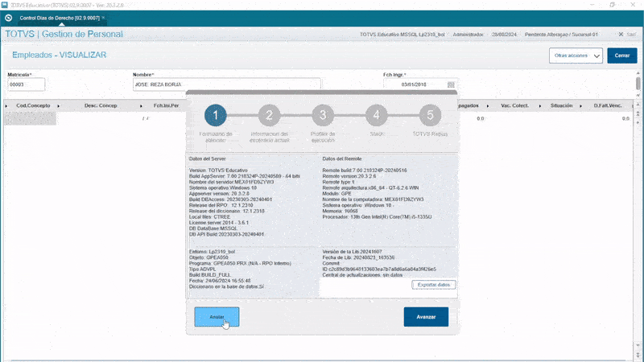Click the Anular button
Viewport: 644px width, 362px height.
(x=217, y=317)
